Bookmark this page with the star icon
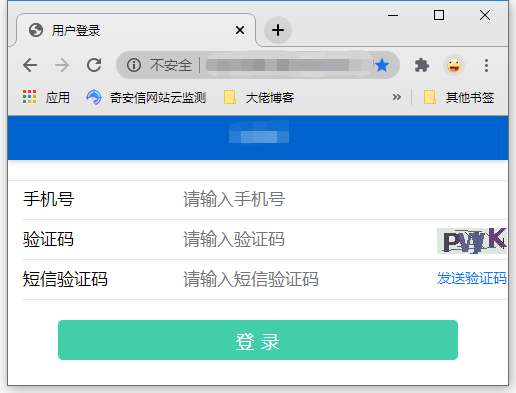Image resolution: width=516 pixels, height=393 pixels. (x=382, y=65)
